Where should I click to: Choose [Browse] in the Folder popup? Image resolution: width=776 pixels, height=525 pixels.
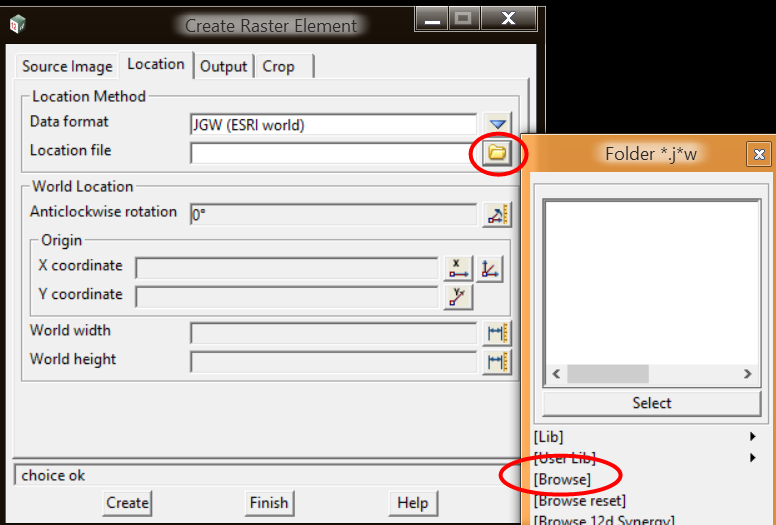point(562,479)
